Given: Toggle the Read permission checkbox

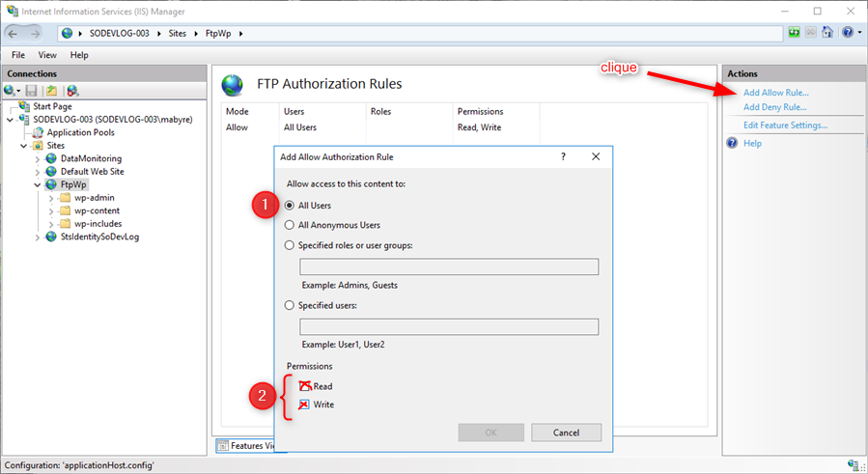Looking at the screenshot, I should coord(304,386).
